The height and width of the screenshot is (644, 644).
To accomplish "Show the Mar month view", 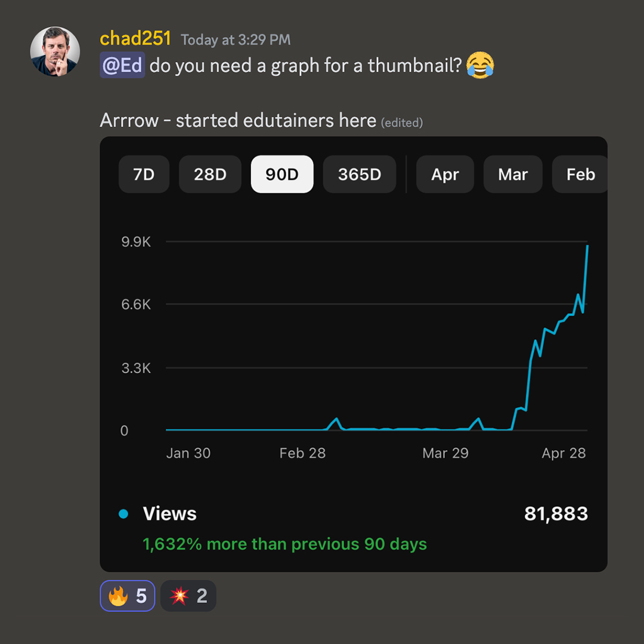I will tap(513, 174).
